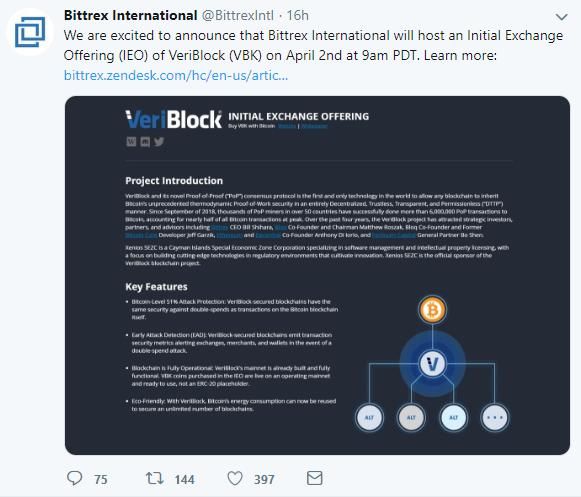
Task: Click the Twitter bird icon under VeriBlock logo
Action: coord(159,142)
